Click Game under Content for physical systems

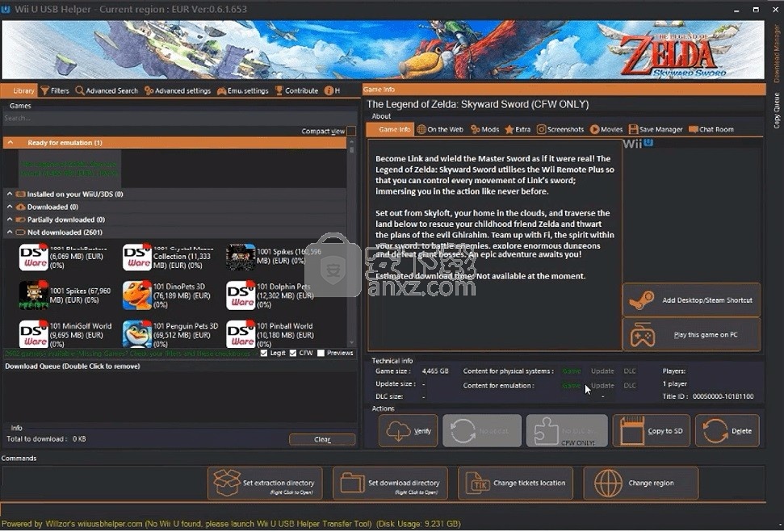[x=572, y=371]
